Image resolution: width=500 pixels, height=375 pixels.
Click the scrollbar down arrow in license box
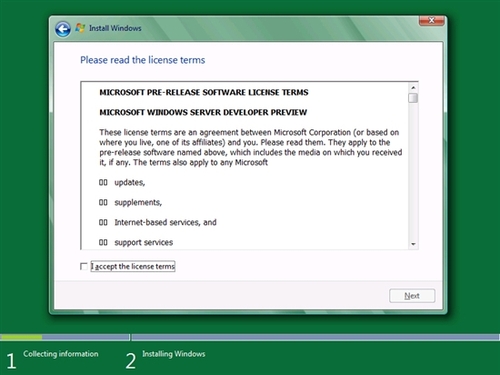click(x=413, y=244)
